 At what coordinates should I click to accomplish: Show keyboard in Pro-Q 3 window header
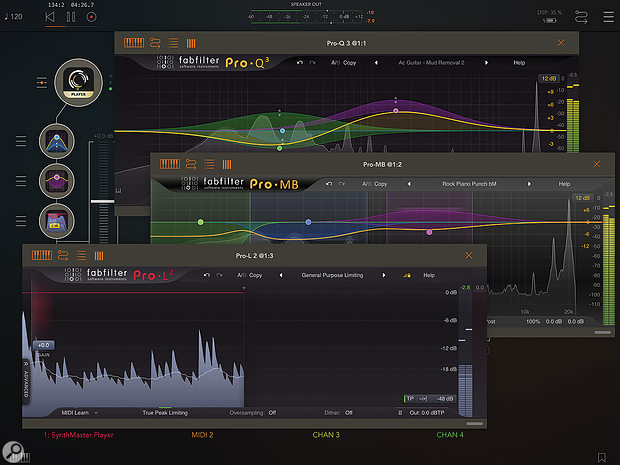[134, 43]
